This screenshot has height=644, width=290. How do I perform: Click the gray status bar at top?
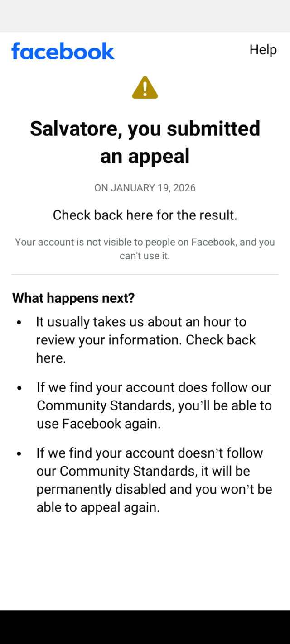[145, 16]
